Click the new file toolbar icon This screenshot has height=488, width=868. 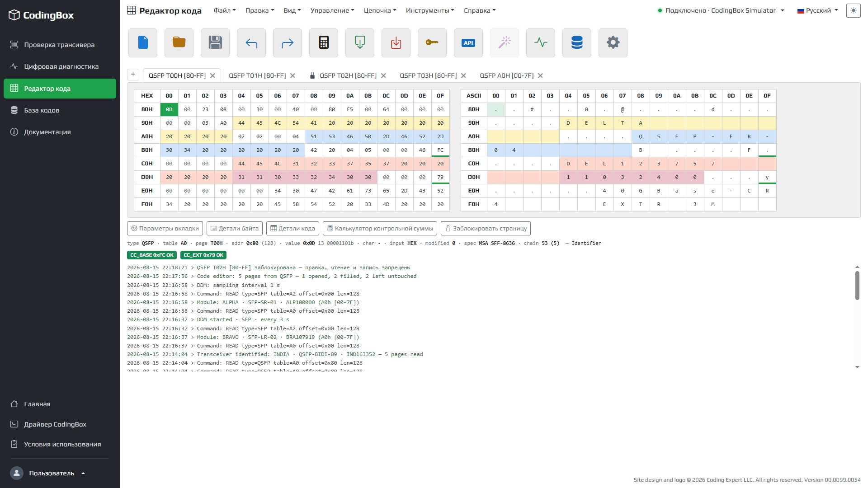[143, 43]
